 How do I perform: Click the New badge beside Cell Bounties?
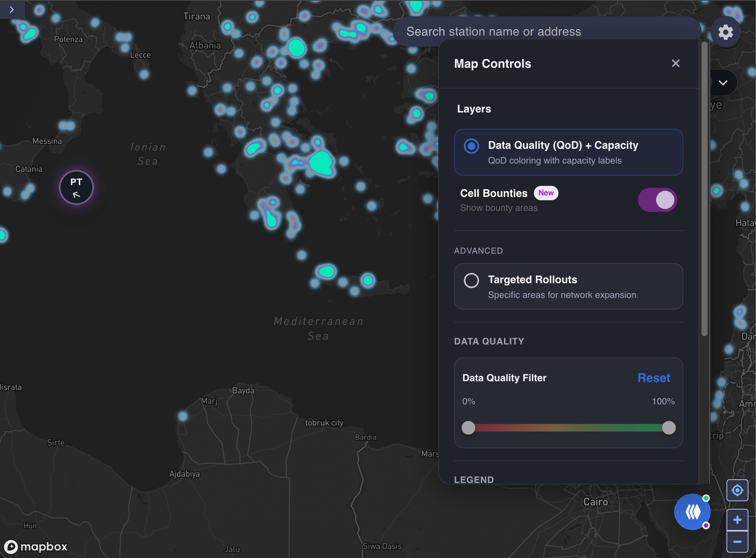pyautogui.click(x=546, y=193)
